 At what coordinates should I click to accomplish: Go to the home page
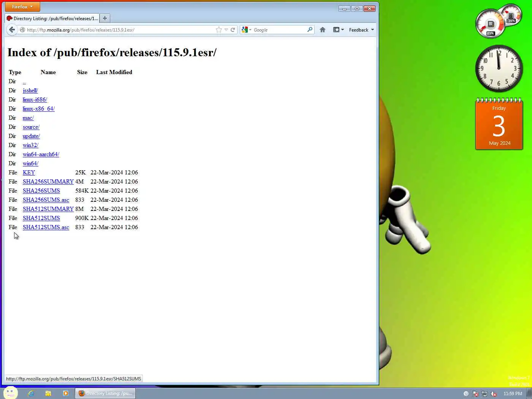pos(322,30)
